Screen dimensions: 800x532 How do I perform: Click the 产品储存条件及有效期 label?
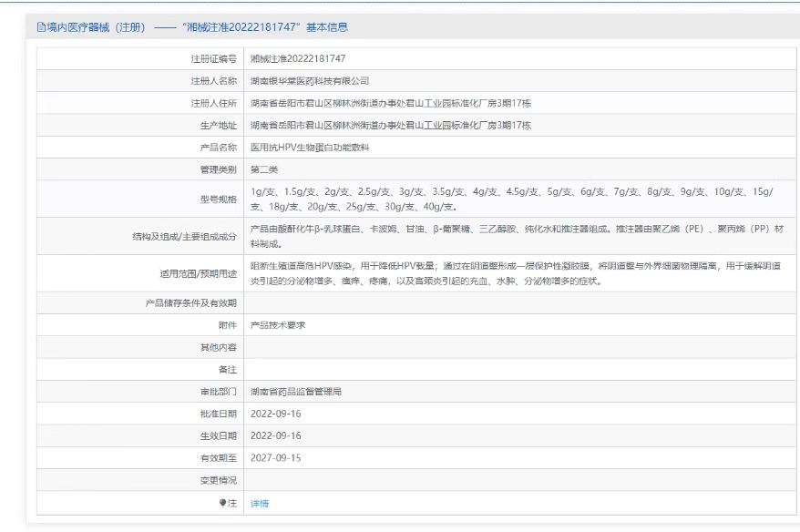pyautogui.click(x=190, y=303)
